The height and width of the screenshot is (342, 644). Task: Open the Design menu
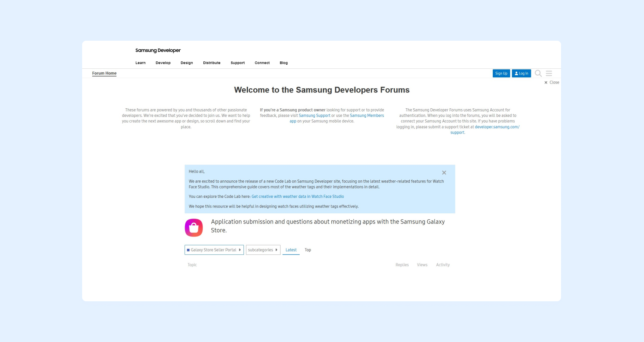[x=187, y=63]
